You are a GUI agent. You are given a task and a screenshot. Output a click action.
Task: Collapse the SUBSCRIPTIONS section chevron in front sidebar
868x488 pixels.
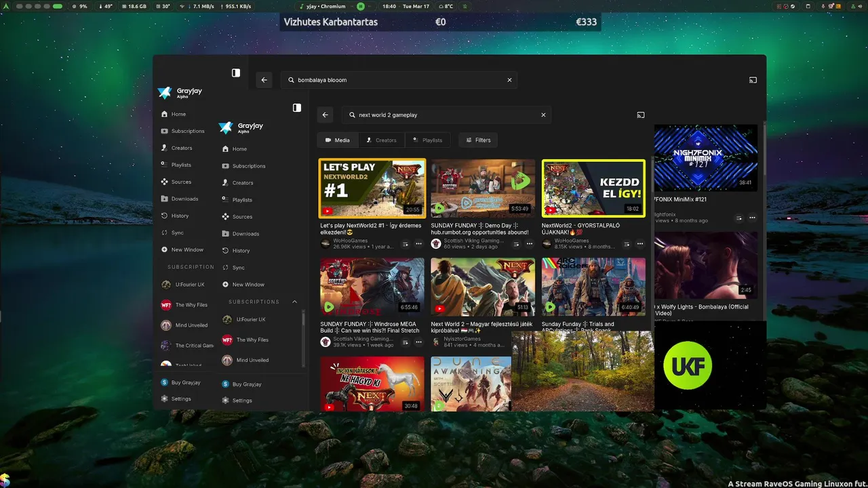tap(294, 302)
